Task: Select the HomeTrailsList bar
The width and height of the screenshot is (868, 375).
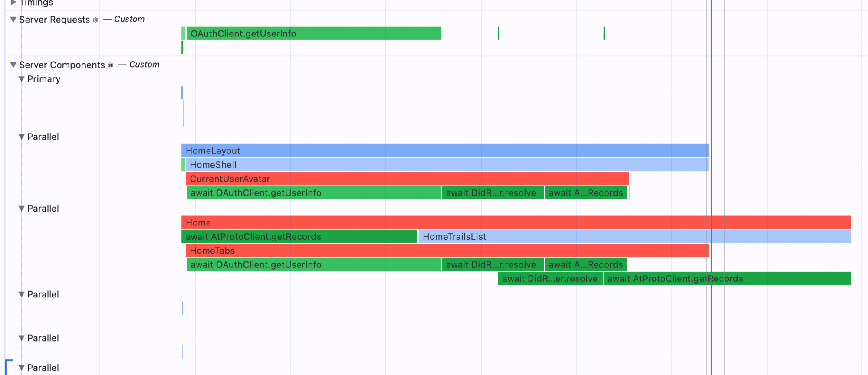Action: 634,236
